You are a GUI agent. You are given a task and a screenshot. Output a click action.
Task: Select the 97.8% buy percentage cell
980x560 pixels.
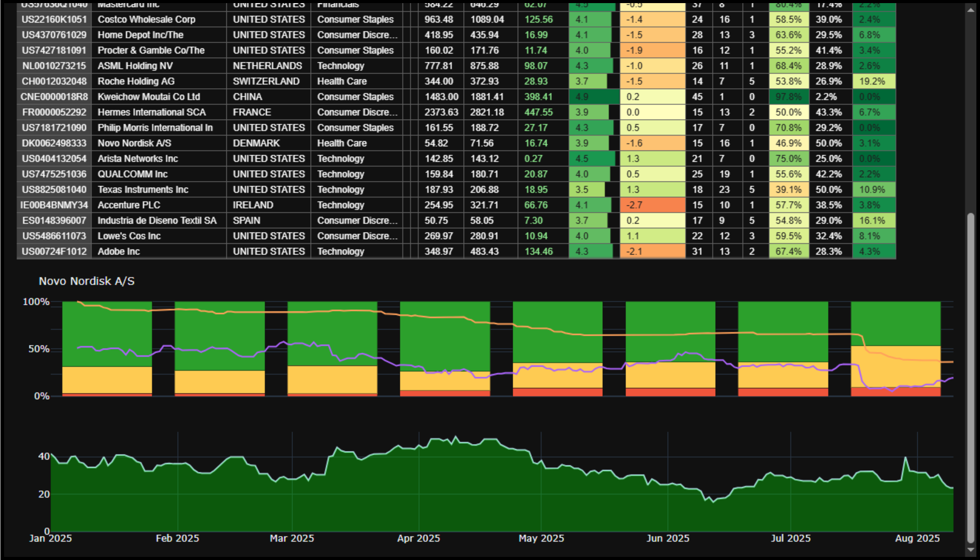[789, 97]
